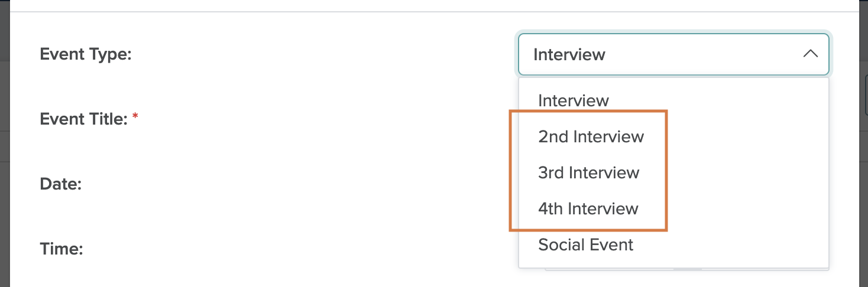Click the "Date:" field label
The image size is (868, 287).
60,184
